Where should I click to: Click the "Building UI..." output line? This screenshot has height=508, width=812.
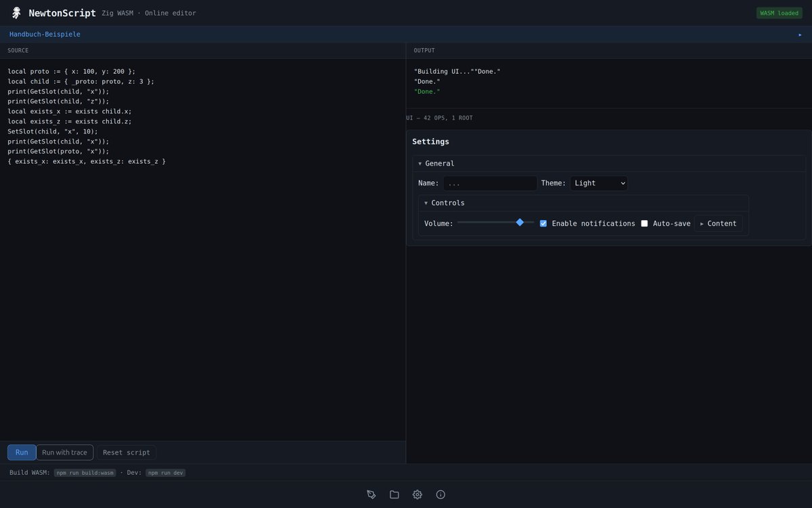(x=457, y=71)
